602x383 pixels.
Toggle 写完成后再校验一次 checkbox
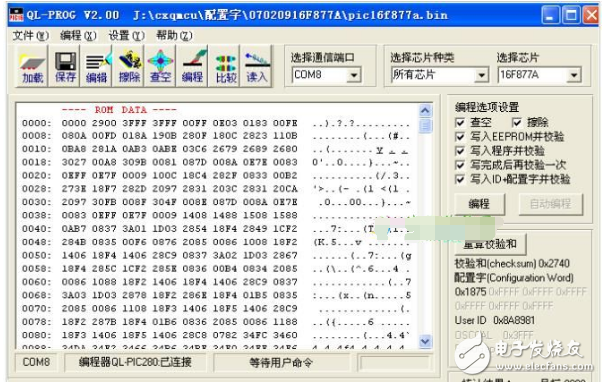[460, 165]
